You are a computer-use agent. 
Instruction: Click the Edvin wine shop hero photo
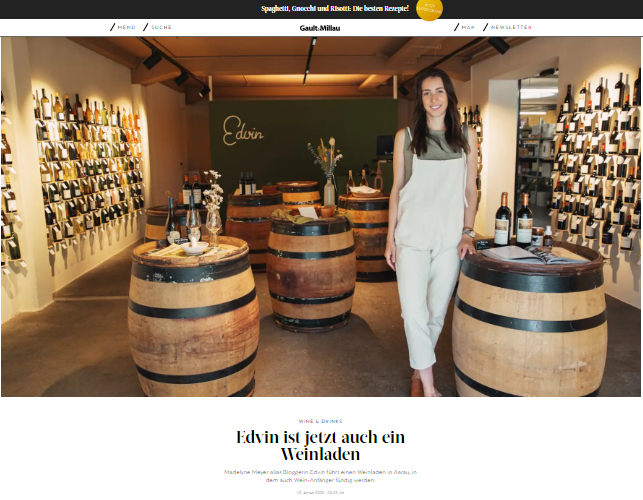point(321,217)
